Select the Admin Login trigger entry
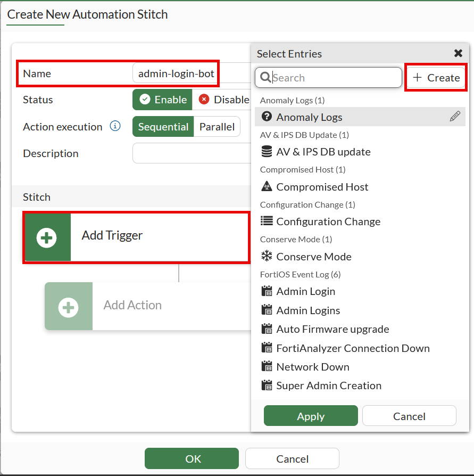Image resolution: width=474 pixels, height=476 pixels. 305,291
